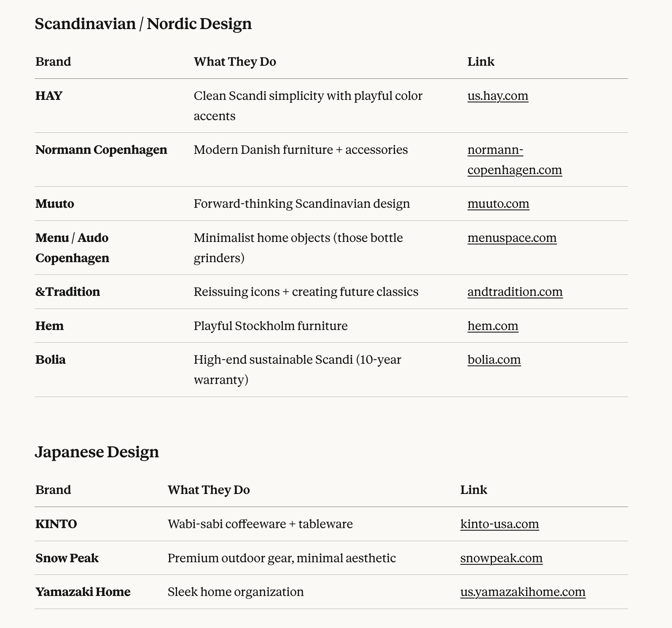
Task: Click the snowpeak.com link
Action: click(x=501, y=558)
